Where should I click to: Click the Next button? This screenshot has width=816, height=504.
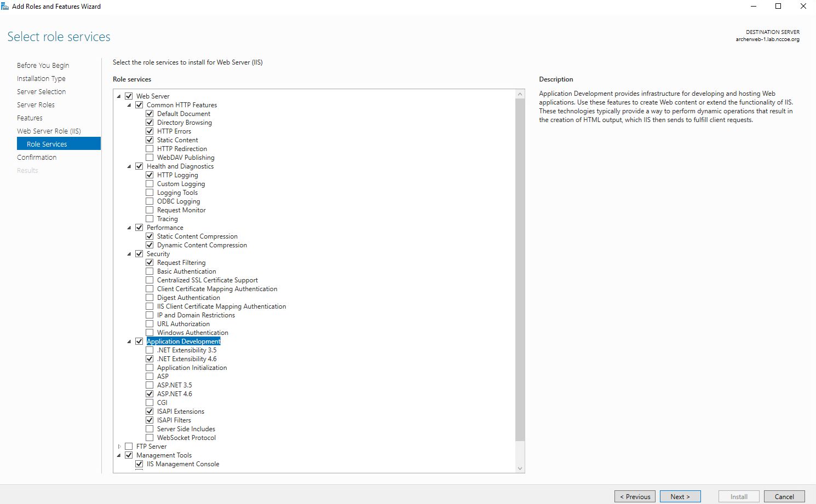pos(680,496)
